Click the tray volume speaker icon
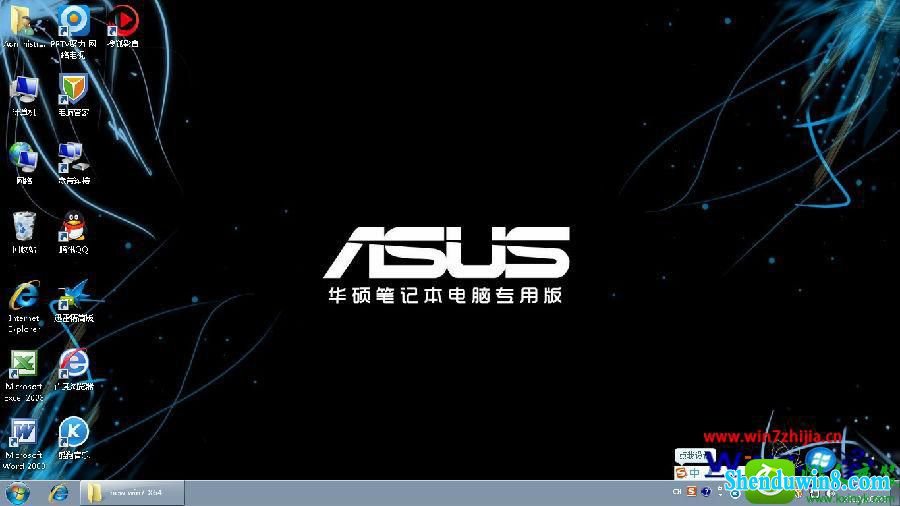This screenshot has height=506, width=900. coord(830,493)
